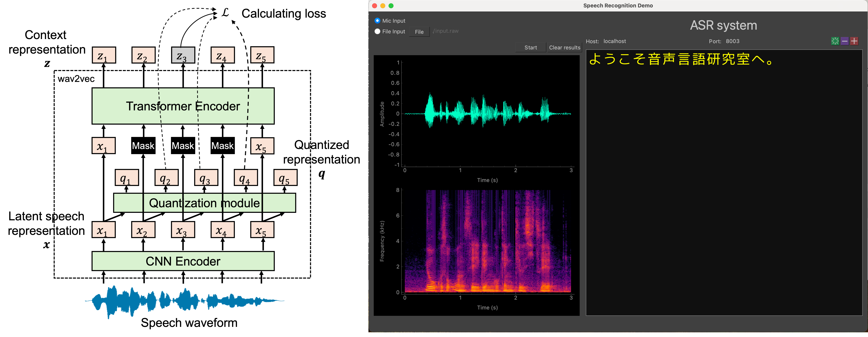Click the Host: label
This screenshot has width=868, height=337.
click(x=592, y=41)
